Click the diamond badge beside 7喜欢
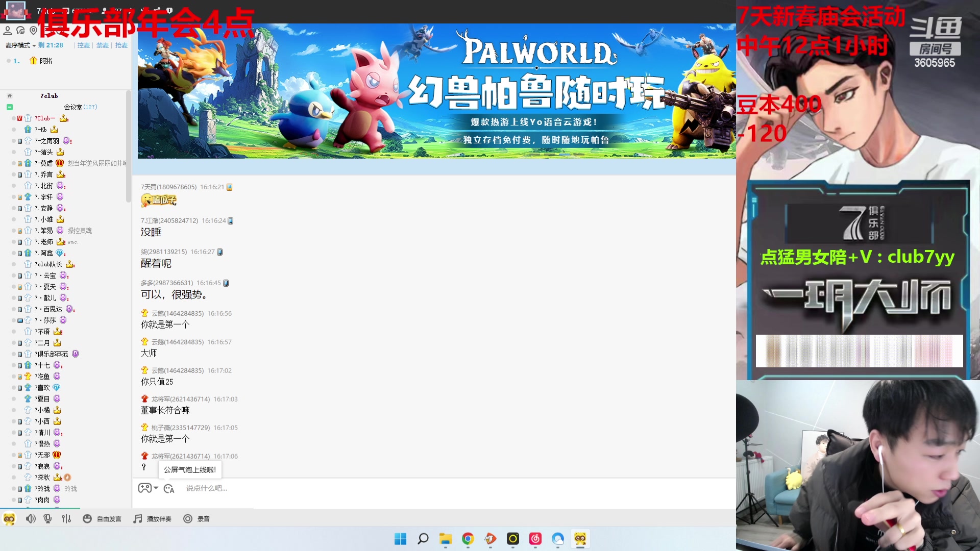Screen dimensions: 980x551 [57, 388]
